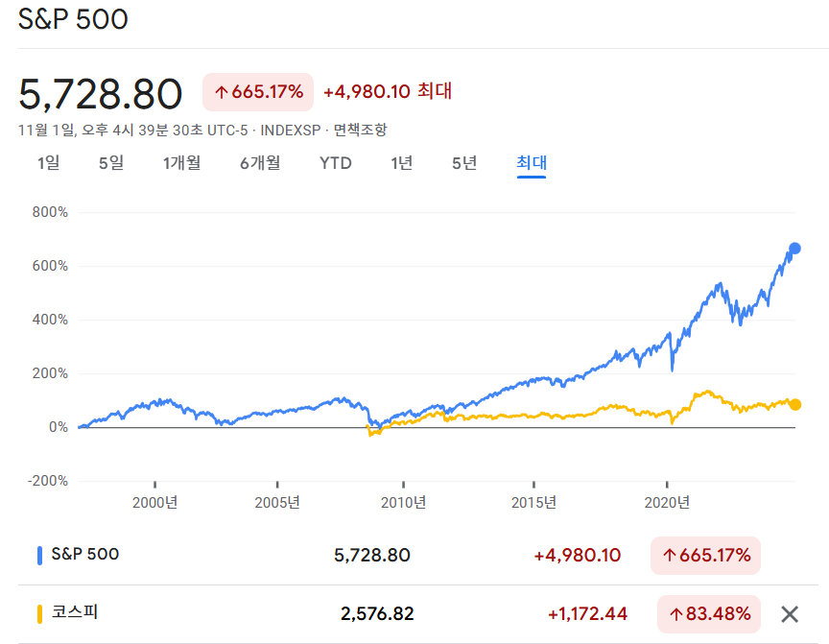Select the 최대 range tab
Image resolution: width=829 pixels, height=644 pixels.
(x=532, y=163)
